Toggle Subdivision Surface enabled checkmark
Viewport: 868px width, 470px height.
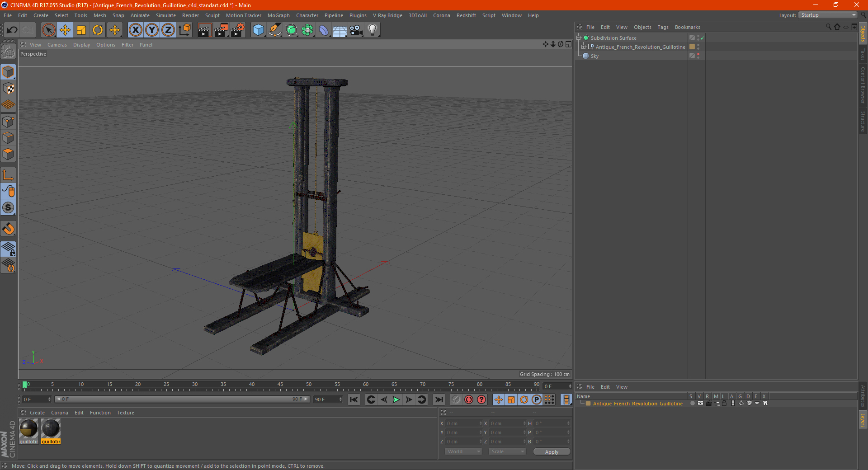[702, 38]
